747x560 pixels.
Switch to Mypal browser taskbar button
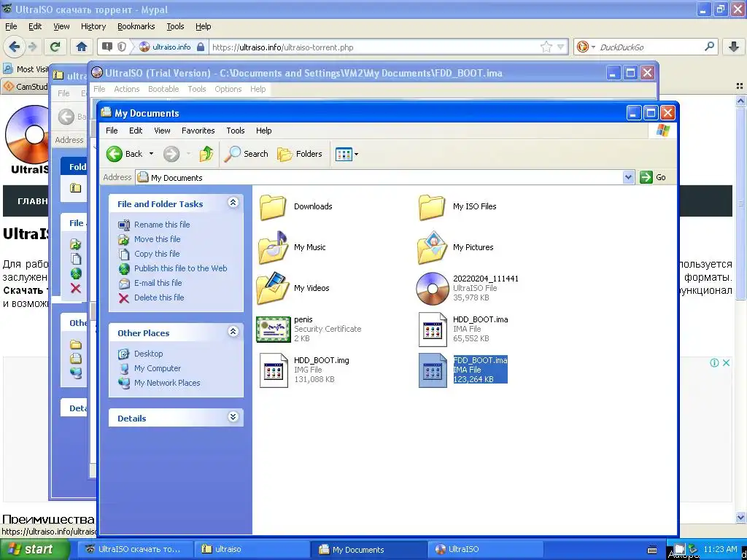click(136, 550)
